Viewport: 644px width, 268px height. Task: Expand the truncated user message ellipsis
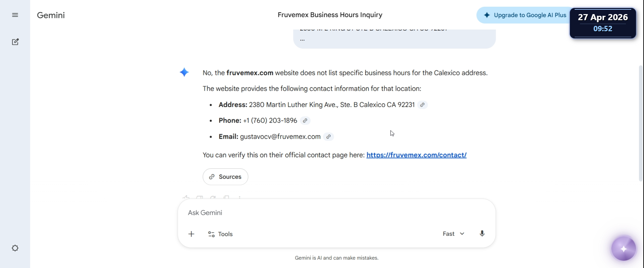click(303, 39)
